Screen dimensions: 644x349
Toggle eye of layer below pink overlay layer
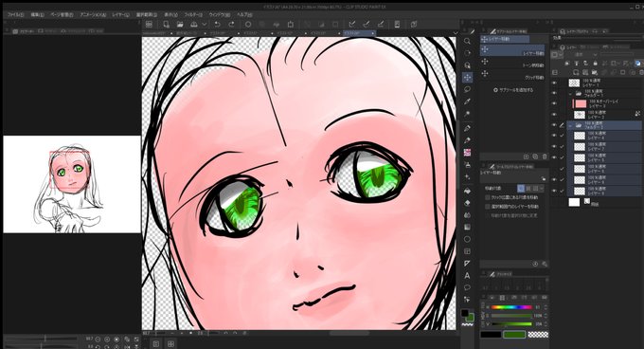(554, 114)
